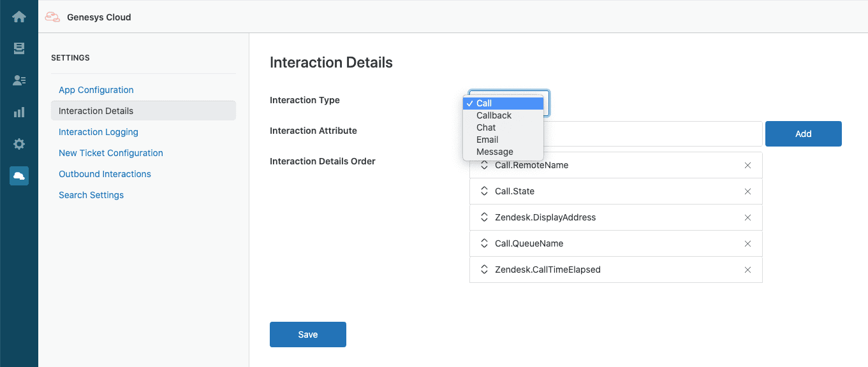
Task: Remove Zendesk.DisplayAddress with its X button
Action: pos(747,217)
